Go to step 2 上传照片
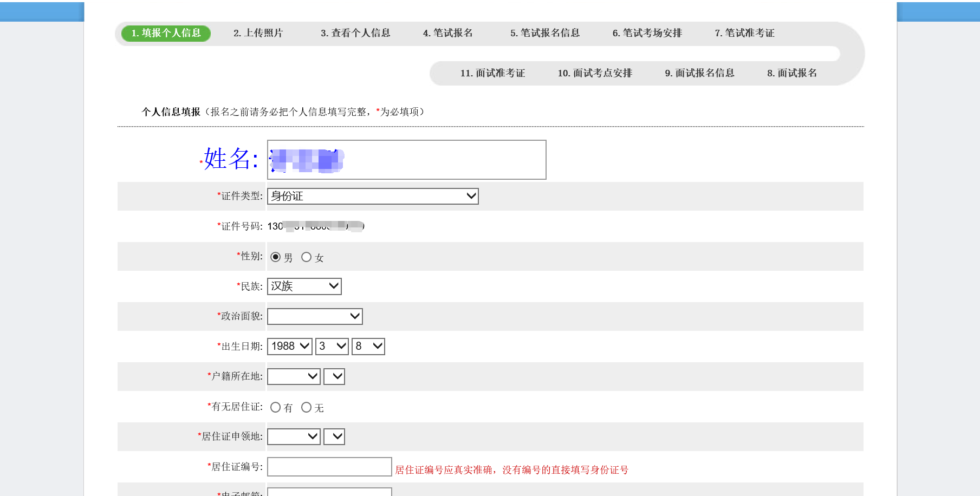This screenshot has width=980, height=496. click(x=258, y=33)
